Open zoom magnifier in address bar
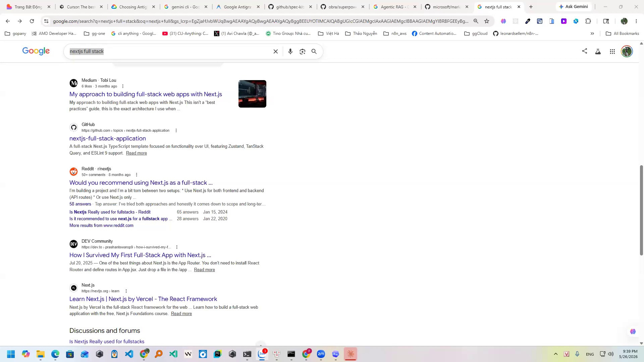 coord(476,21)
